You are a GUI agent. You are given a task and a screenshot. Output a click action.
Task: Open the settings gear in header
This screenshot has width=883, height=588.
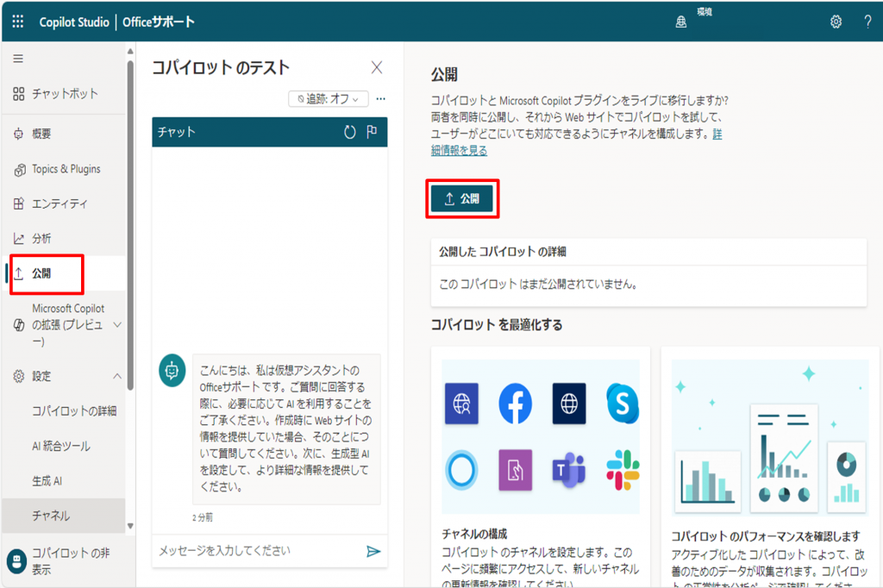(x=836, y=22)
